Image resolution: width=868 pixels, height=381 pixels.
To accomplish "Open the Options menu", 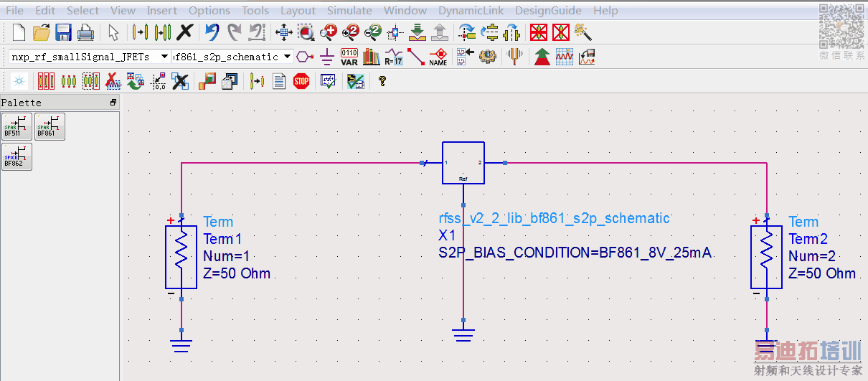I will click(209, 10).
